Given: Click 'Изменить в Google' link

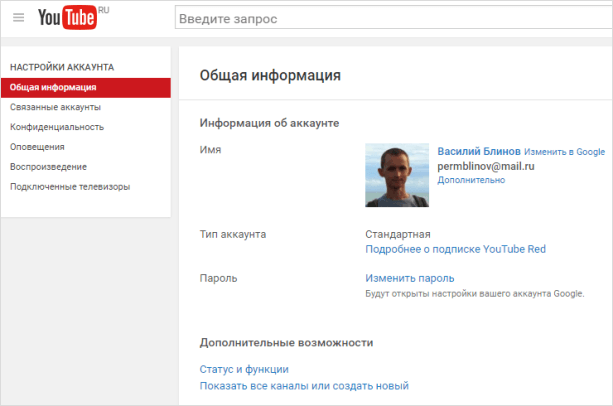Looking at the screenshot, I should click(565, 152).
